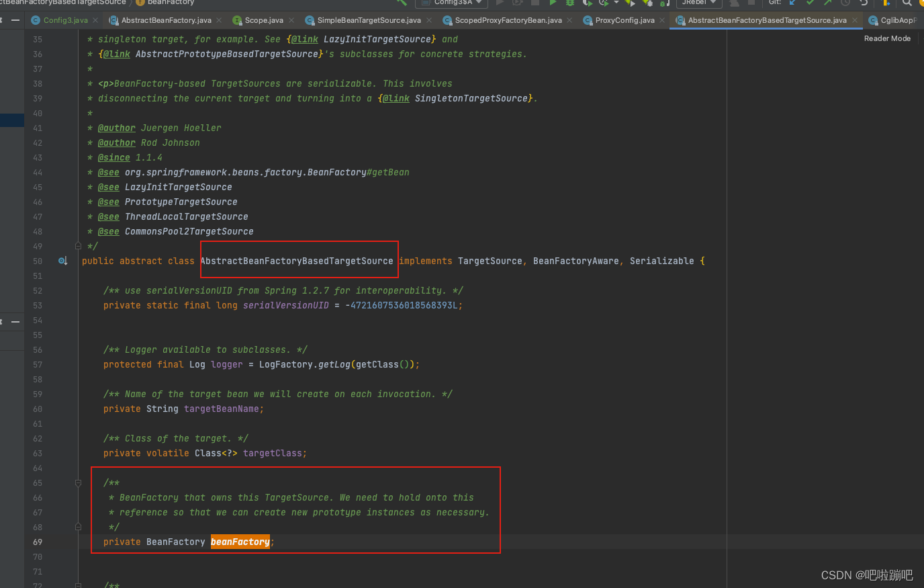Open the Config3$A run configuration dropdown
This screenshot has height=588, width=924.
(x=451, y=3)
